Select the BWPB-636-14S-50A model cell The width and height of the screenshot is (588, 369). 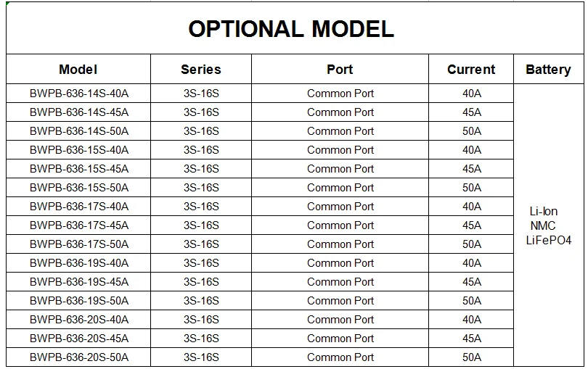79,131
